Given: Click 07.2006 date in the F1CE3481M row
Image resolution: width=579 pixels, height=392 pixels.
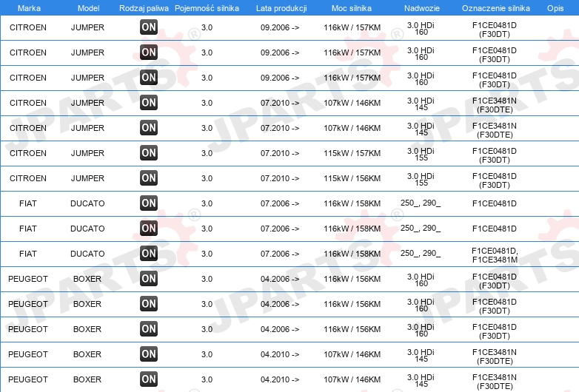Looking at the screenshot, I should click(x=280, y=254).
